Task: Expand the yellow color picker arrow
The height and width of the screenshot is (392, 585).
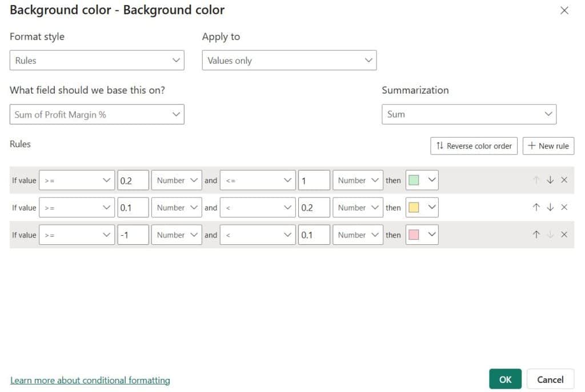Action: tap(432, 208)
